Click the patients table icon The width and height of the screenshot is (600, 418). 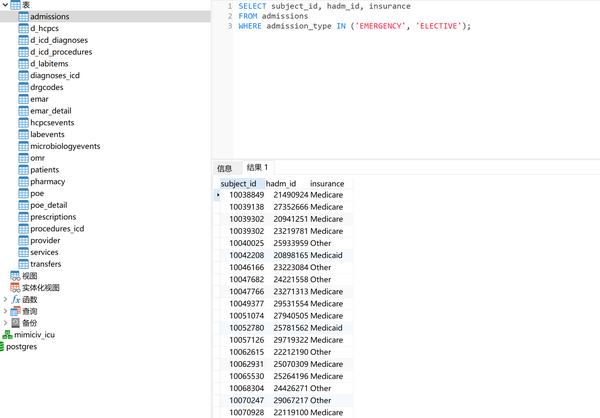(x=23, y=170)
